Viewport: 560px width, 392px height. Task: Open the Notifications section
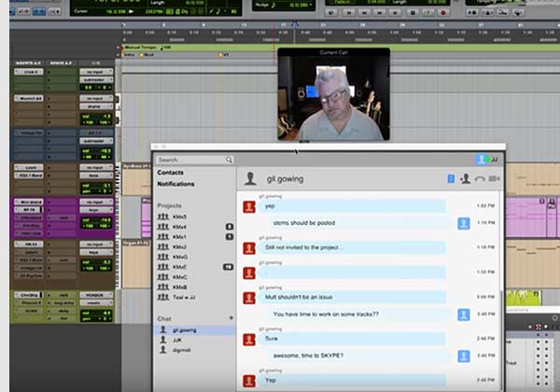176,184
